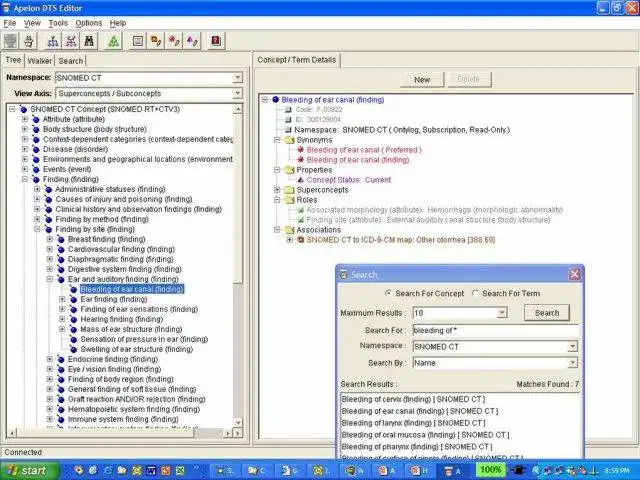This screenshot has width=640, height=480.
Task: Click the Synonyms folder icon
Action: point(289,140)
